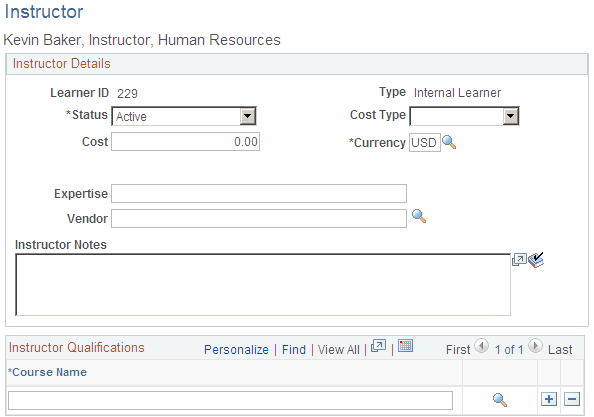
Task: Click the View All link
Action: click(x=338, y=349)
